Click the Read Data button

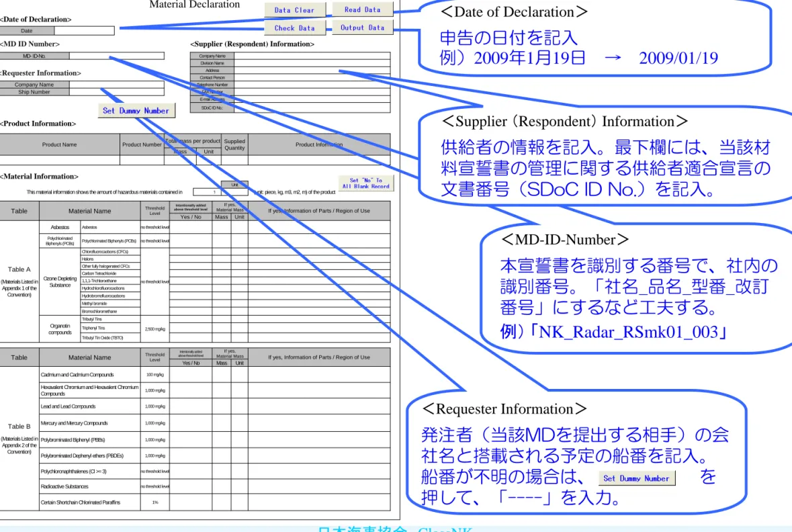(x=363, y=9)
